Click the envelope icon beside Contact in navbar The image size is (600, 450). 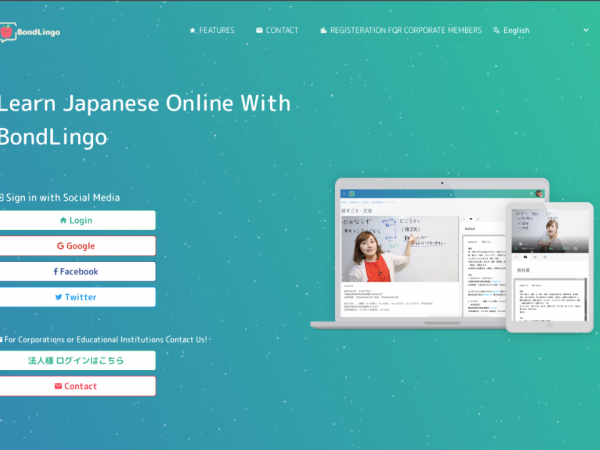260,31
